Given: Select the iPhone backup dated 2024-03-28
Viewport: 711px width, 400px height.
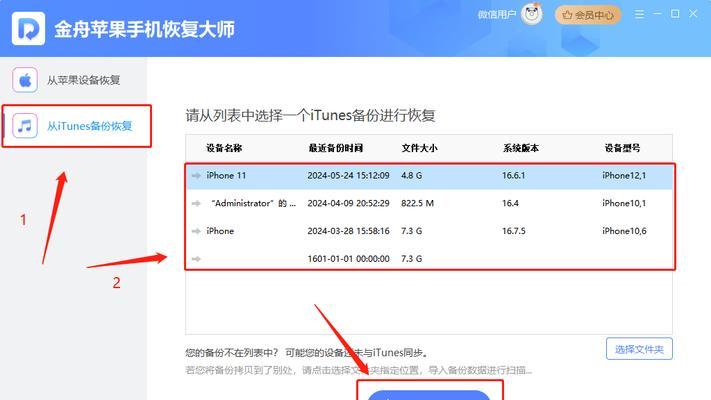Looking at the screenshot, I should pos(429,231).
